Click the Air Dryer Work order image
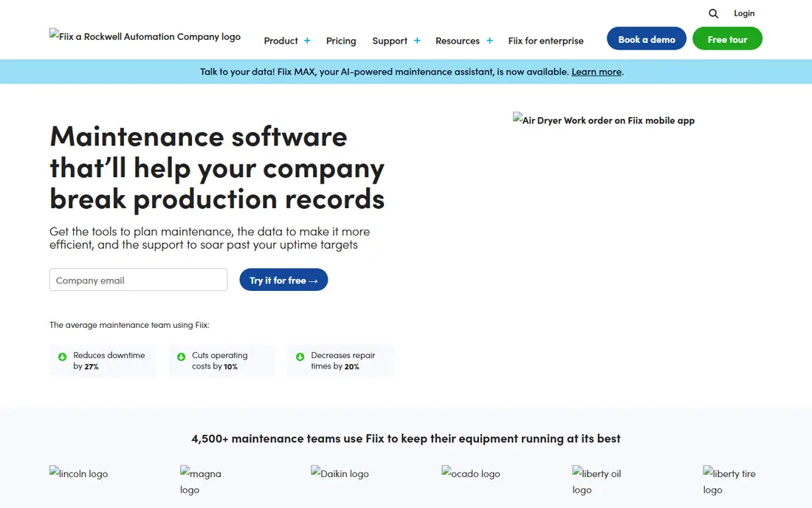812x508 pixels. click(x=604, y=120)
